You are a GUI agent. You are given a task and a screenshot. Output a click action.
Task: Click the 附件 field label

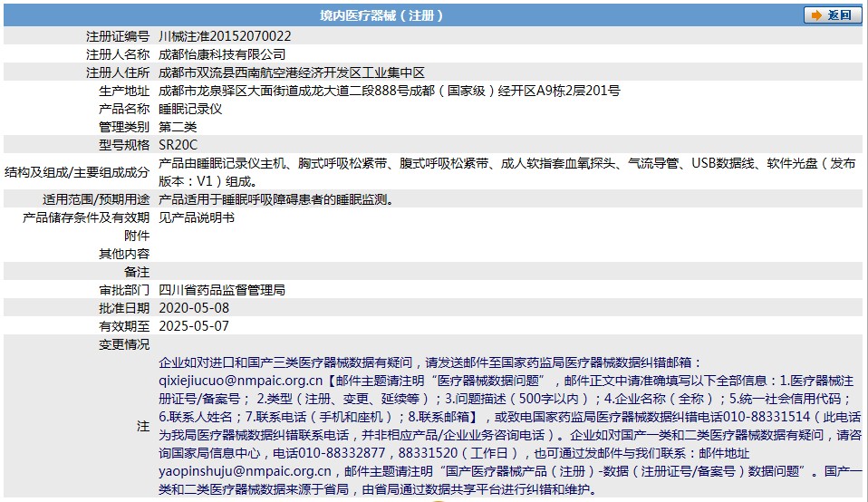pos(137,236)
